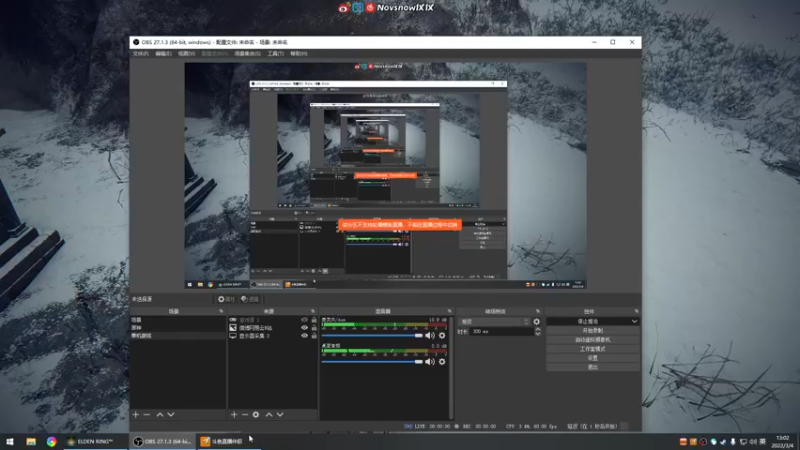Image resolution: width=800 pixels, height=450 pixels.
Task: Adjust the 麦克风/Aux volume slider
Action: point(372,336)
